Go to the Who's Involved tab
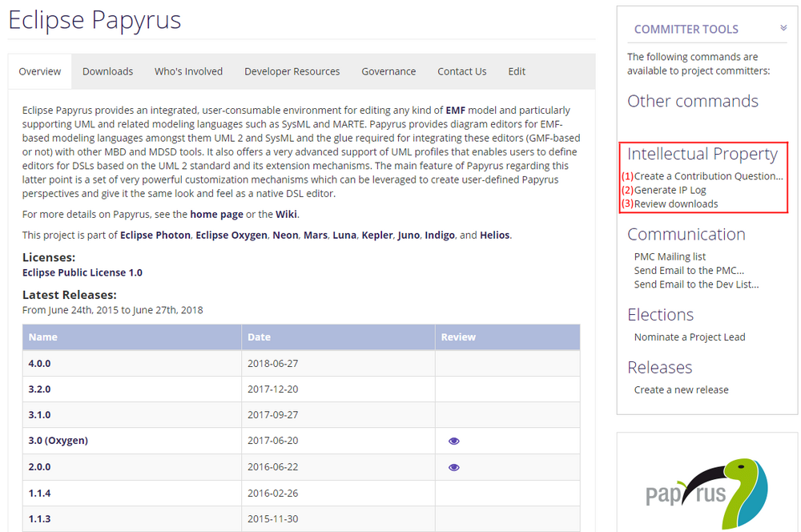Screen dimensions: 801x532 pyautogui.click(x=188, y=71)
